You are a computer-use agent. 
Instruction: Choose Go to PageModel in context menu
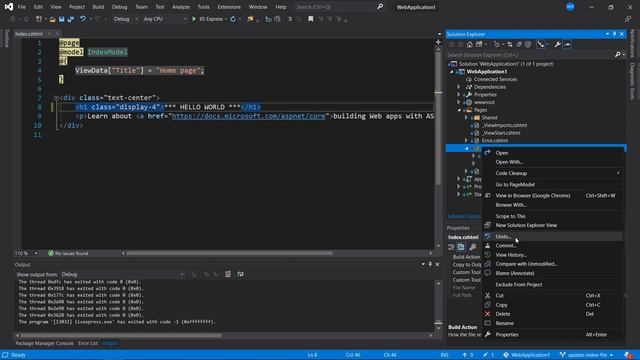pos(553,184)
